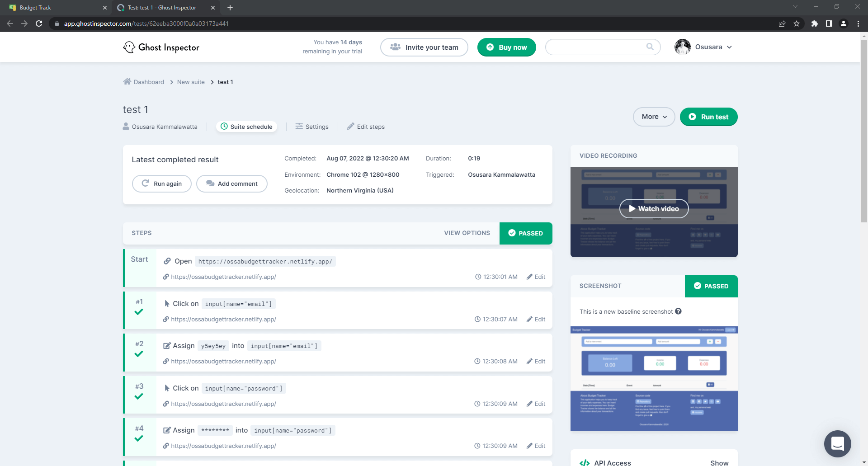Click the search magnifier icon
868x466 pixels.
(x=650, y=47)
